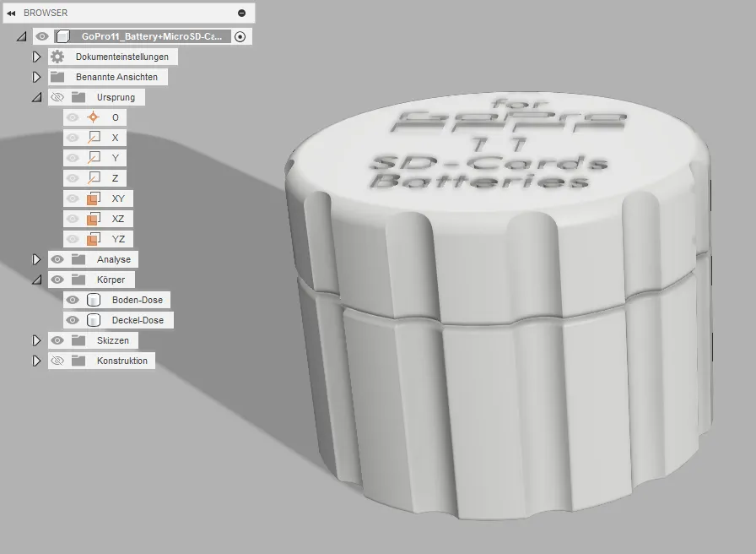Viewport: 756px width, 554px height.
Task: Click the BROWSER panel title
Action: (x=46, y=13)
